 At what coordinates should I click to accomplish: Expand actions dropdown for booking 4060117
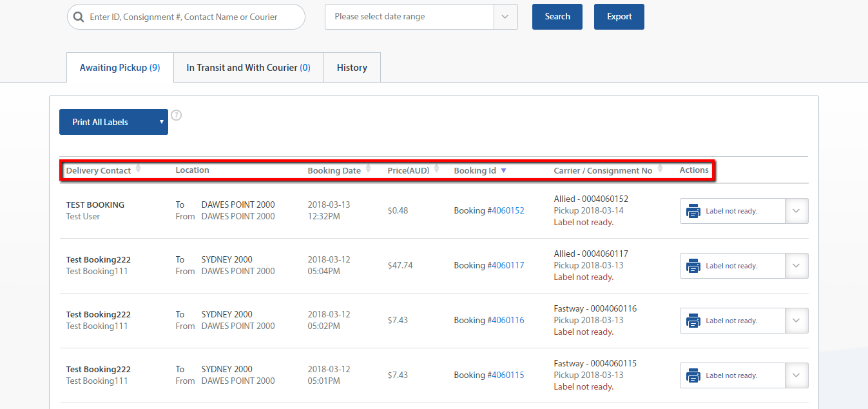click(x=796, y=266)
